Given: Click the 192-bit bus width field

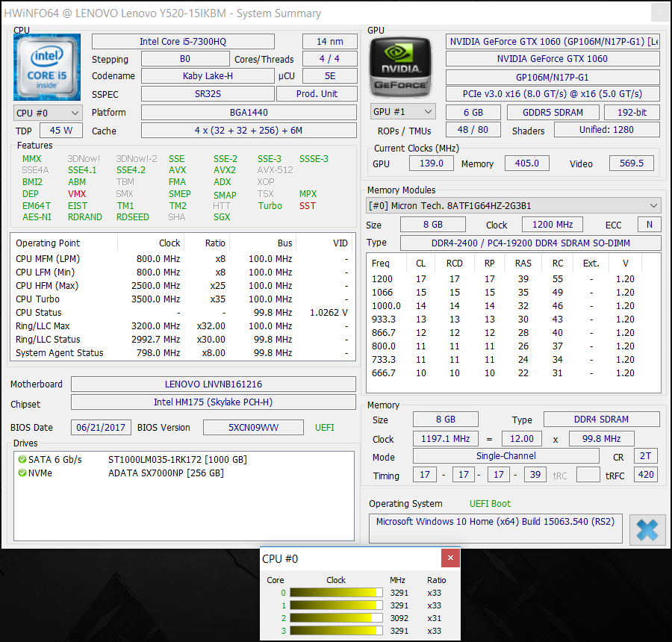Looking at the screenshot, I should (632, 112).
